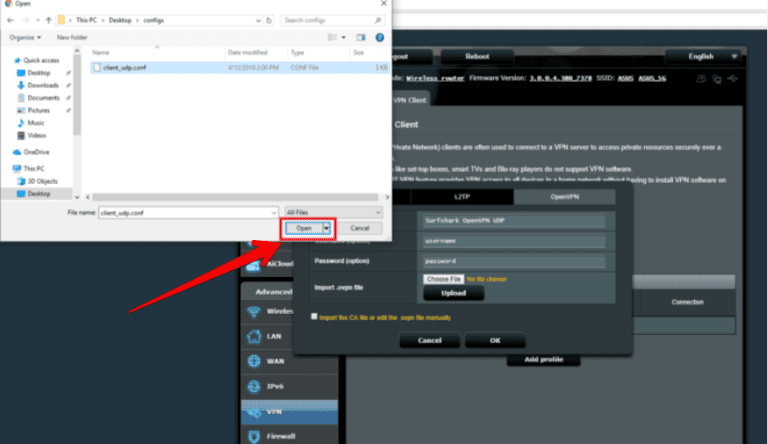Image resolution: width=768 pixels, height=444 pixels.
Task: Open VPN section in router sidebar
Action: (x=289, y=412)
